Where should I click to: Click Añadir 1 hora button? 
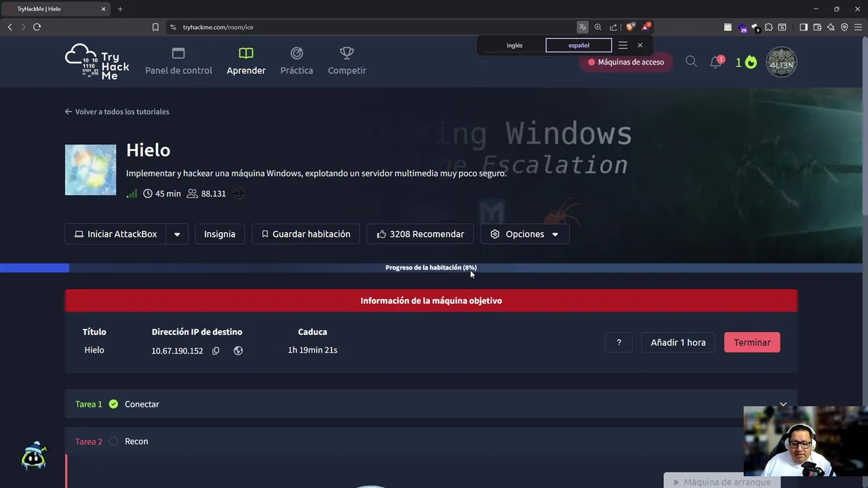click(x=678, y=342)
